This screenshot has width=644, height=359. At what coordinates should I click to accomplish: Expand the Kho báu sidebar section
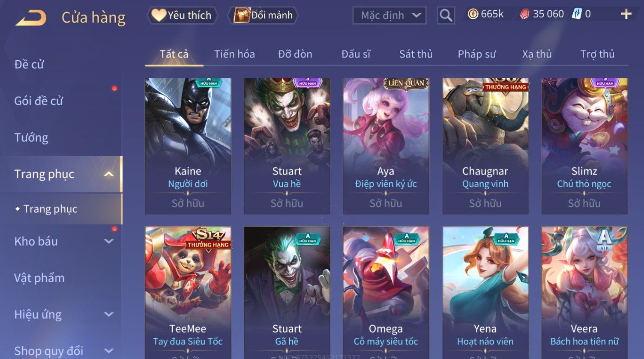pyautogui.click(x=109, y=241)
